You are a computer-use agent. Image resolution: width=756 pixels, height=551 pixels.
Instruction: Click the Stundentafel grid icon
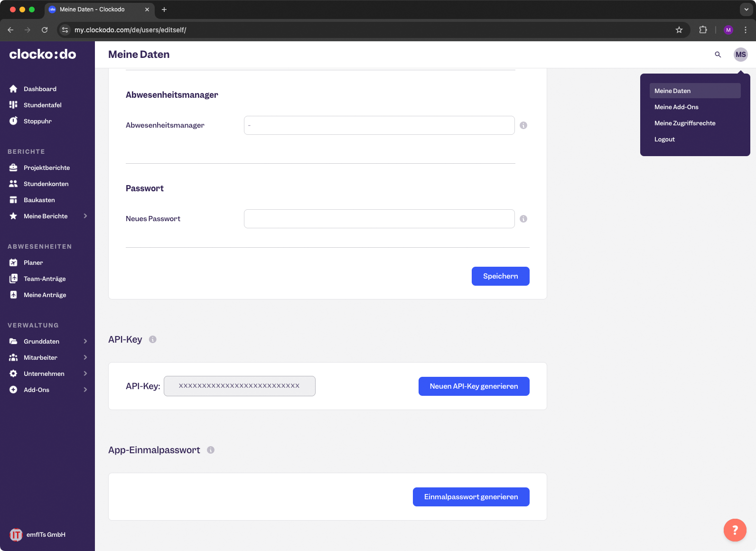click(x=13, y=105)
